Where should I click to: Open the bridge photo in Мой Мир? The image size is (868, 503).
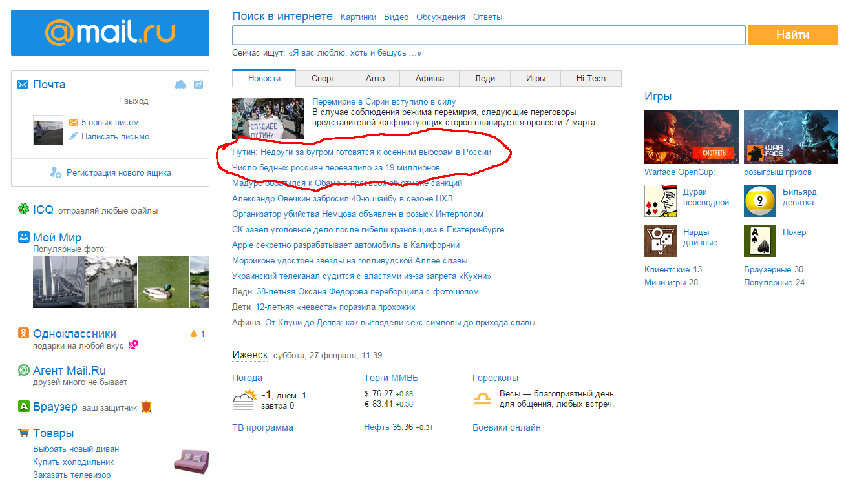click(59, 282)
